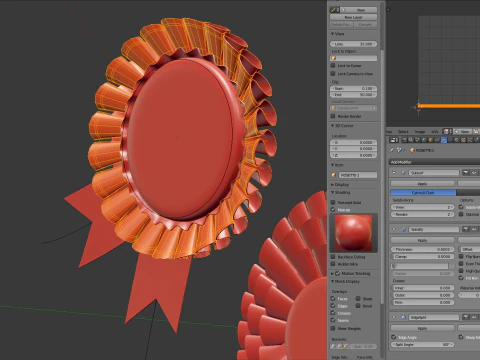Collapse the Item panel
This screenshot has width=480, height=360.
pos(332,165)
